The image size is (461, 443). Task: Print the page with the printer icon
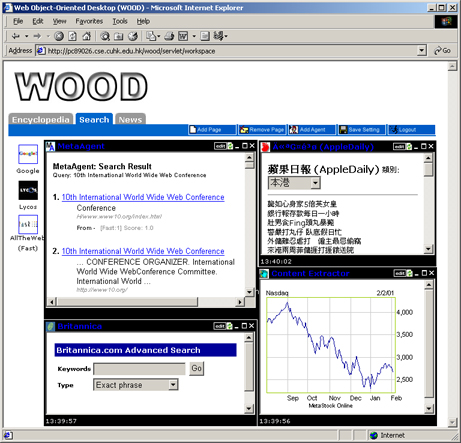click(x=169, y=36)
